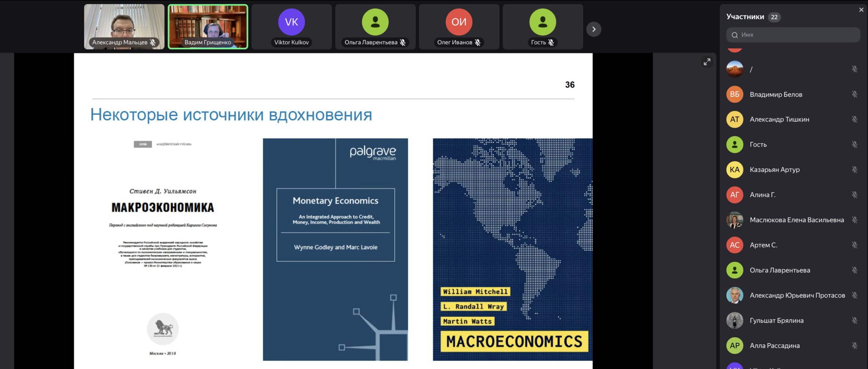Click muted mic icon beside Алина Г.

(x=854, y=195)
